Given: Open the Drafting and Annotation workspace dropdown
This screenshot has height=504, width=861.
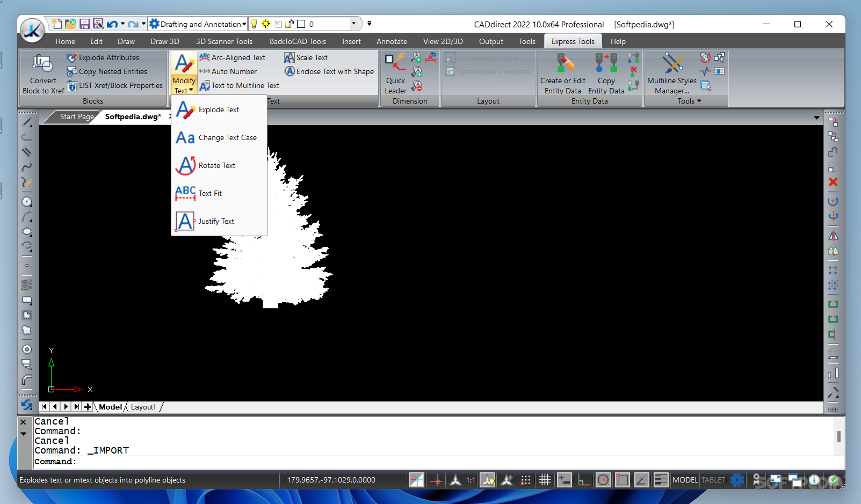Looking at the screenshot, I should (x=198, y=24).
